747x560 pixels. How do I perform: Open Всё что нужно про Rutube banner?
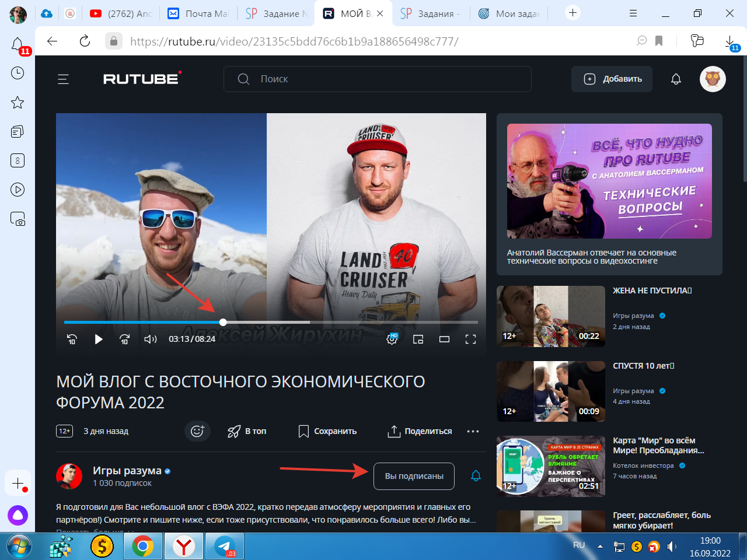click(x=609, y=181)
